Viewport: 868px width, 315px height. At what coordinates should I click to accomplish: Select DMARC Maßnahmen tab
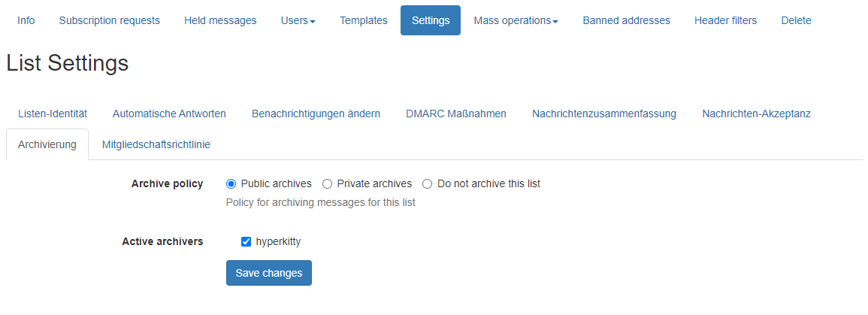(455, 114)
